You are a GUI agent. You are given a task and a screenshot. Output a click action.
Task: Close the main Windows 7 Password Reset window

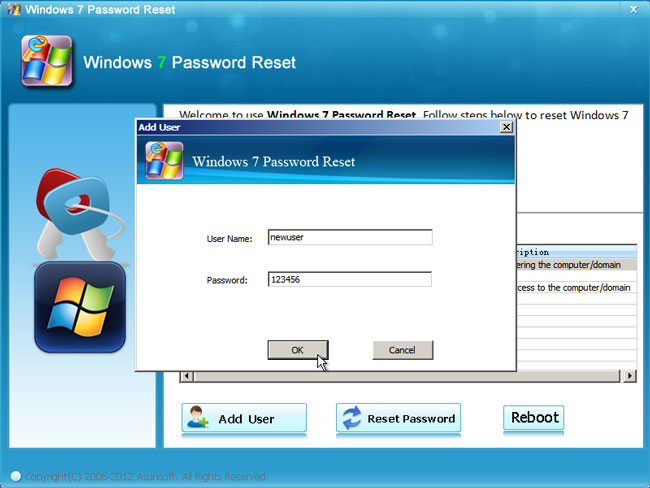(x=634, y=9)
